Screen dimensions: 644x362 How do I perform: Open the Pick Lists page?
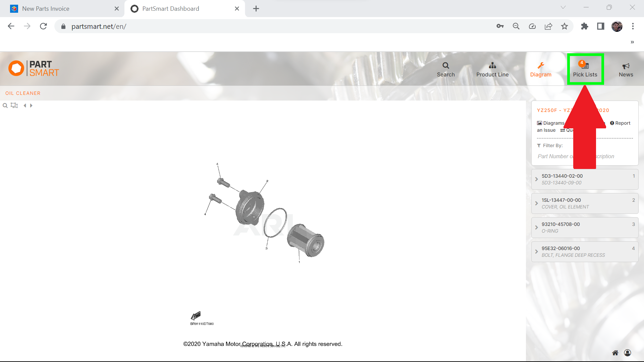(585, 69)
